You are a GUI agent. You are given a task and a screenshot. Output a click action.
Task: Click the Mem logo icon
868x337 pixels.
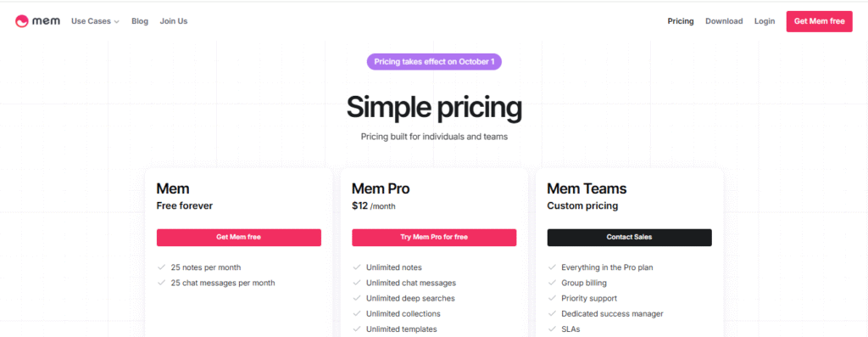21,21
